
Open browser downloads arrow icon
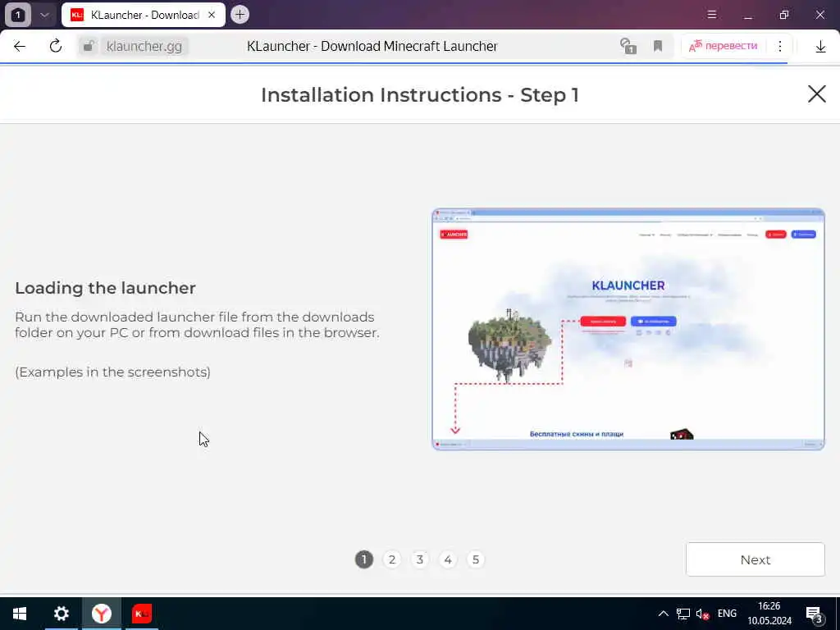(820, 47)
